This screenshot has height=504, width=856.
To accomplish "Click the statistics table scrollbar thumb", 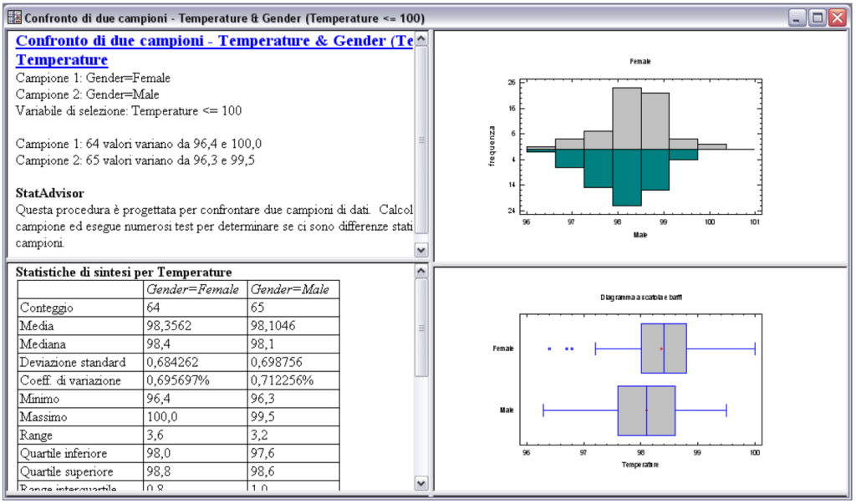I will (x=421, y=328).
